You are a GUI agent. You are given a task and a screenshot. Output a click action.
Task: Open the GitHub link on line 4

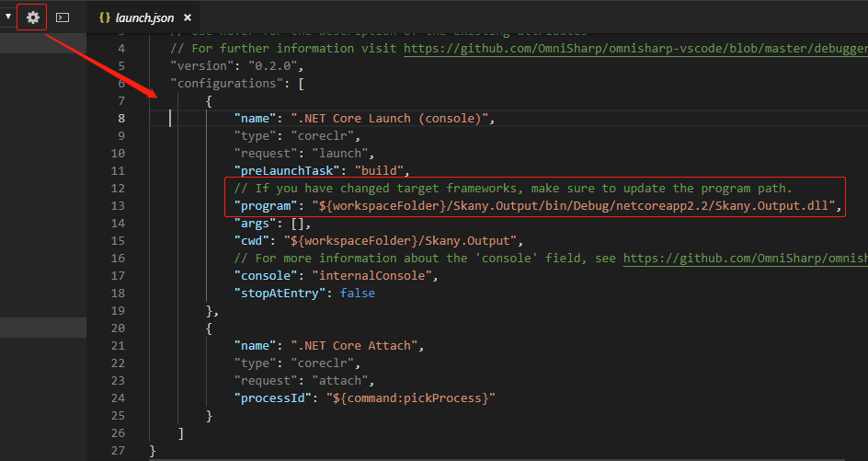[x=634, y=48]
